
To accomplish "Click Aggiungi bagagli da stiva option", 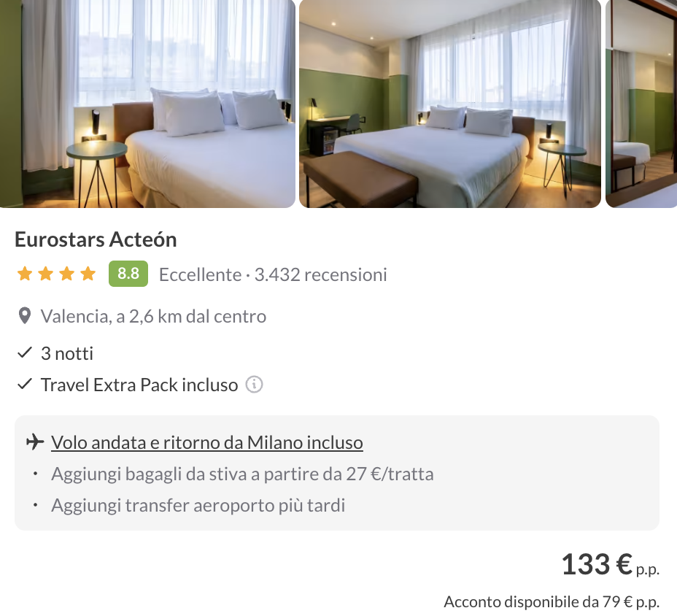I will click(x=242, y=474).
